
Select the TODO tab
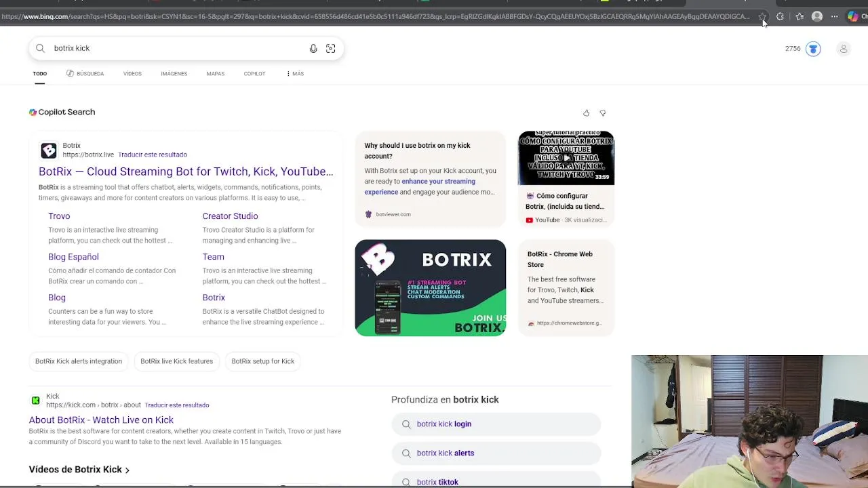(x=40, y=73)
